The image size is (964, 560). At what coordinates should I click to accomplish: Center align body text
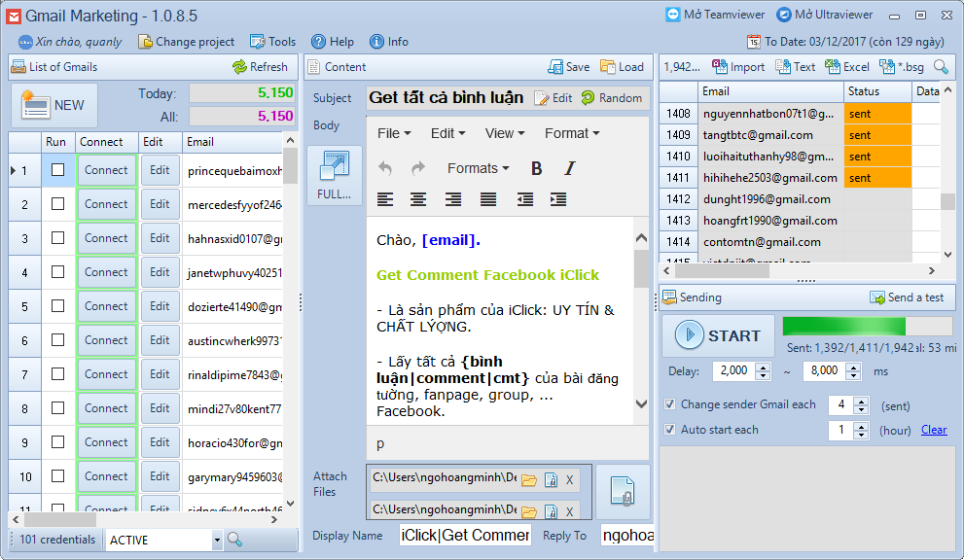pyautogui.click(x=418, y=199)
